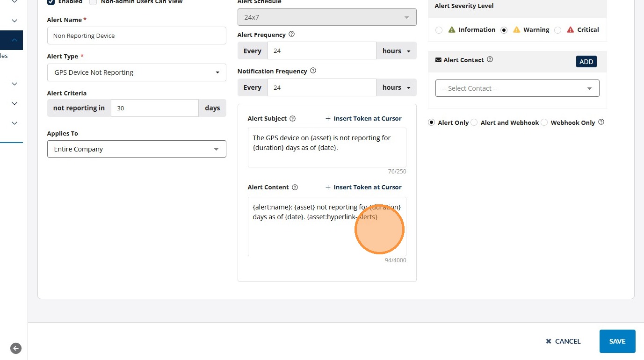Click the yellow Warning triangle icon
The image size is (644, 360).
tap(516, 29)
